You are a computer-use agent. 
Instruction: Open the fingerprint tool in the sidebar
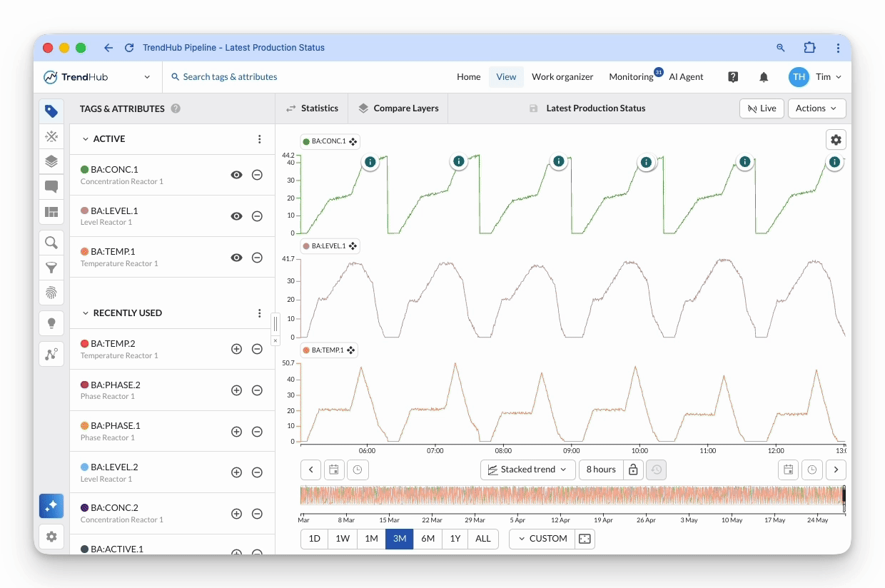click(51, 293)
